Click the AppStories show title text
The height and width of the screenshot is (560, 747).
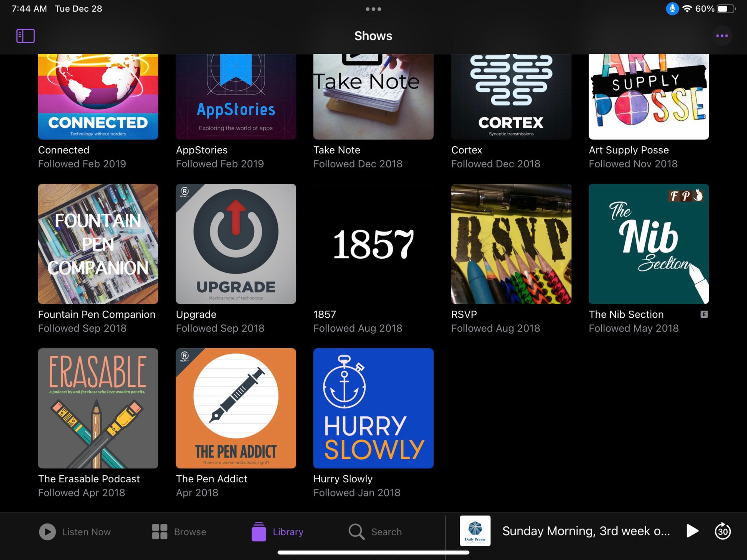[202, 150]
